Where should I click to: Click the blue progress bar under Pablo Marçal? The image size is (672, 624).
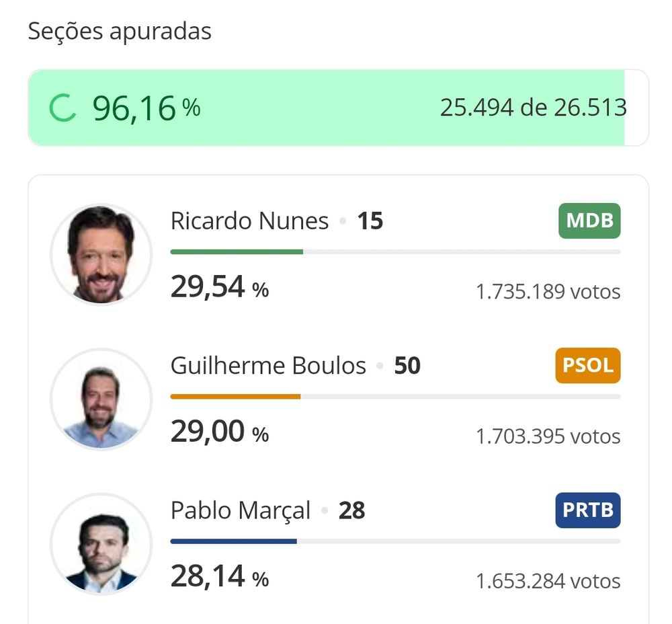[x=233, y=541]
